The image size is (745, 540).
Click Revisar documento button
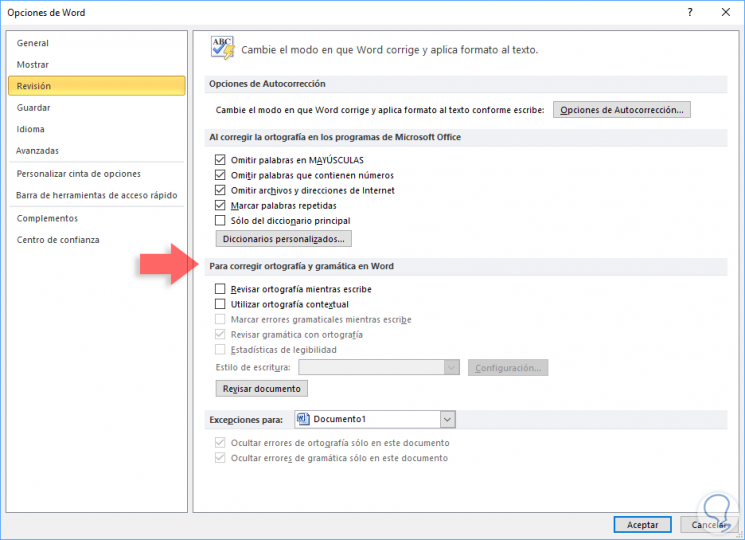[x=262, y=389]
